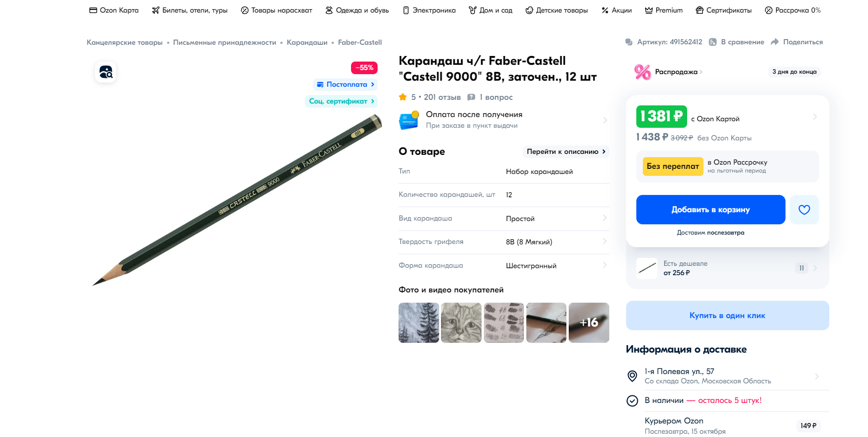Click the copy article number icon
This screenshot has height=437, width=868.
[x=629, y=42]
